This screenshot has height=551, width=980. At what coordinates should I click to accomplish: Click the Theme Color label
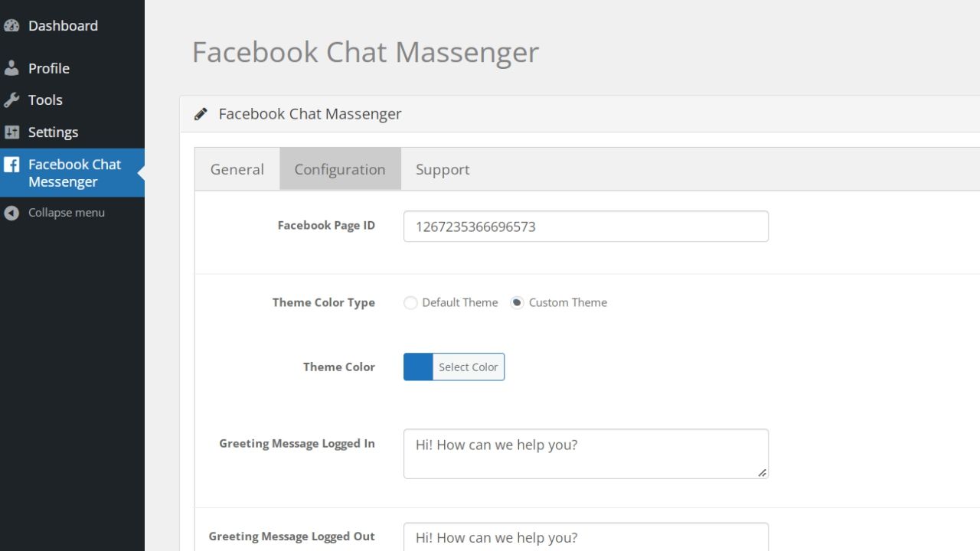[339, 367]
